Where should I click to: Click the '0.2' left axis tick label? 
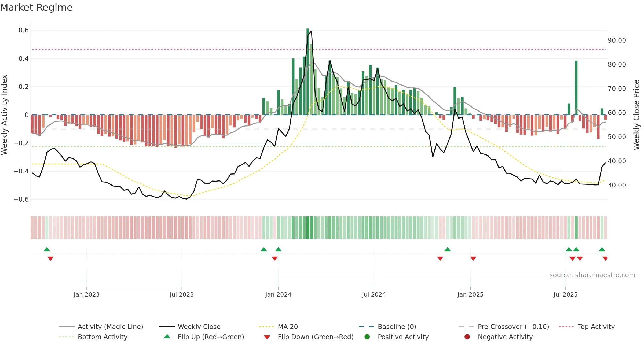click(24, 87)
